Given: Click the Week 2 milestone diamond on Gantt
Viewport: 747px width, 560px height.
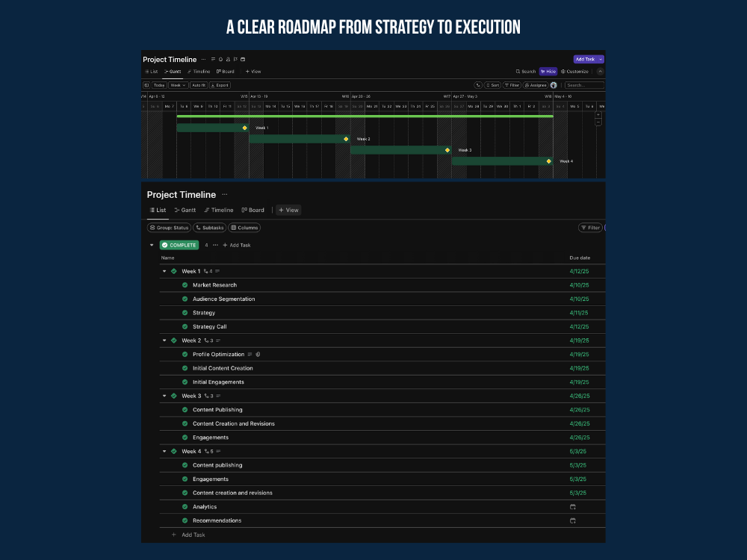Looking at the screenshot, I should pos(346,139).
